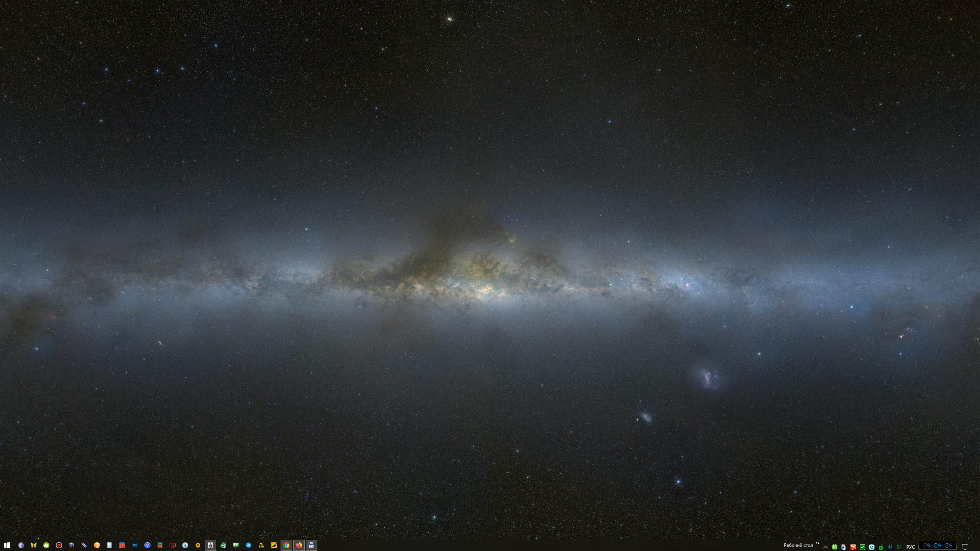The height and width of the screenshot is (551, 980).
Task: Open the Calculator taskbar icon
Action: coord(109,545)
